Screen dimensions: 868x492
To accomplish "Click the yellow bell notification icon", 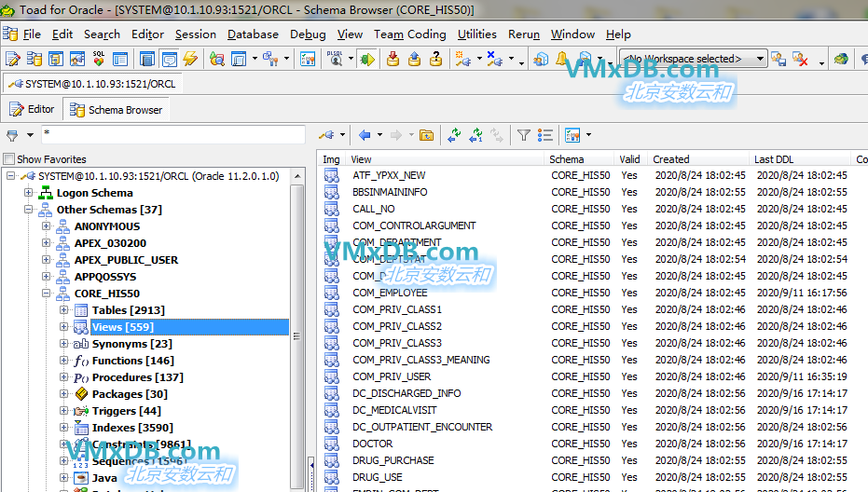I will 562,59.
